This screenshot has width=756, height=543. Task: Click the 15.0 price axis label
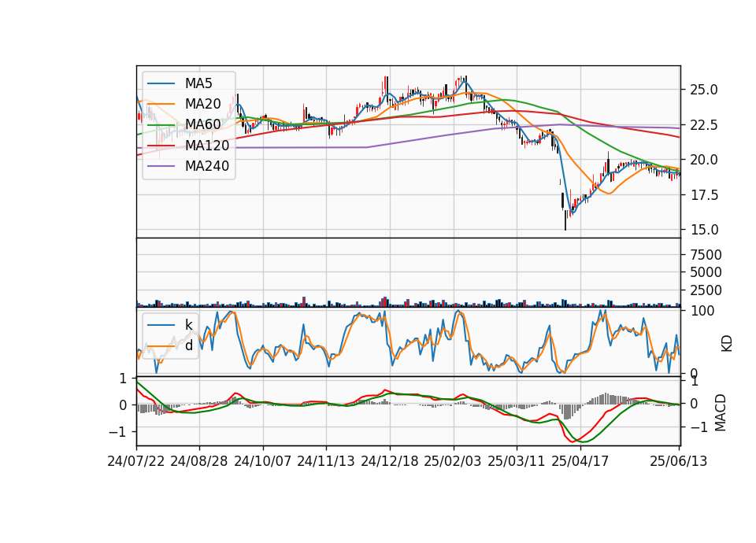point(704,230)
